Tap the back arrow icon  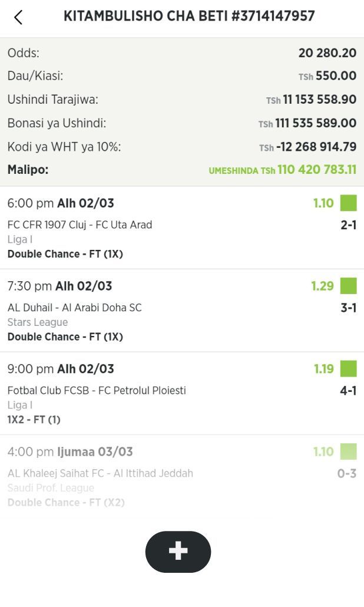coord(18,17)
